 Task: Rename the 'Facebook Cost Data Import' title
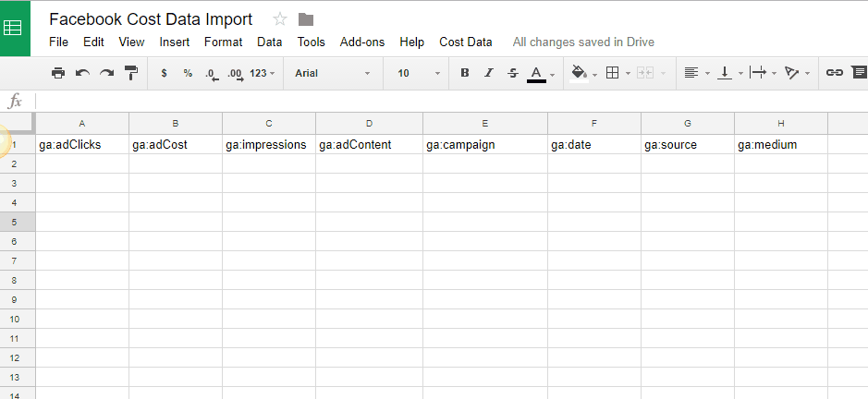tap(151, 19)
